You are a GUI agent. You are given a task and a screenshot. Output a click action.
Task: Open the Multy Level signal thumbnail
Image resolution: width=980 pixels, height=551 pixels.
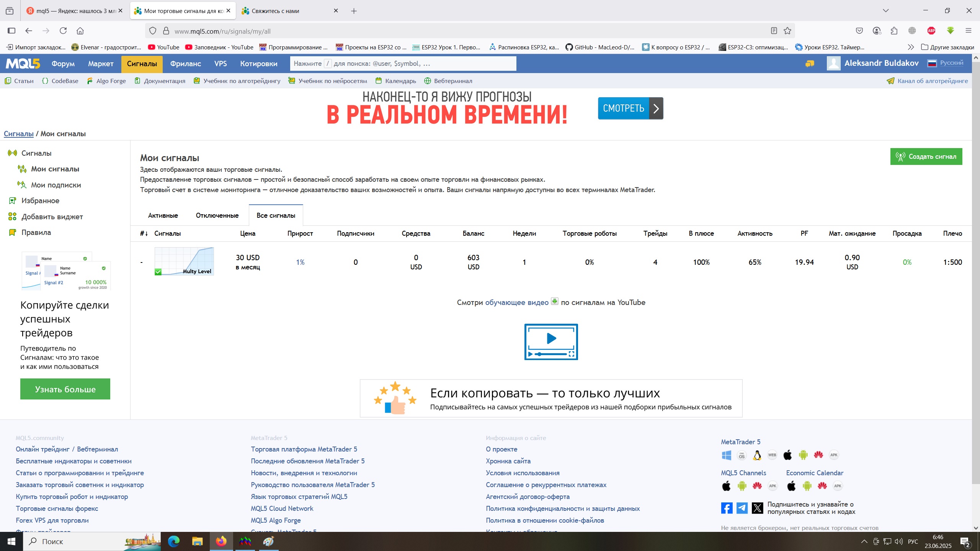[184, 261]
